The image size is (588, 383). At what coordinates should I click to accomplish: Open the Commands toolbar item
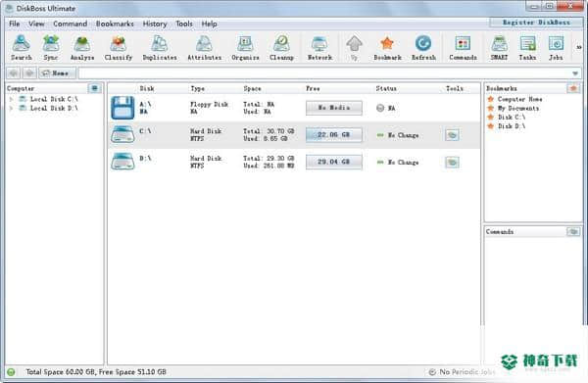[463, 48]
